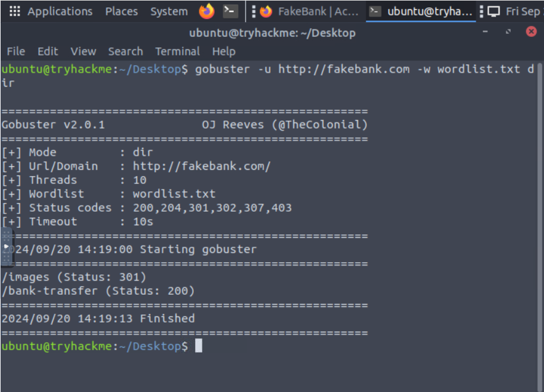This screenshot has height=392, width=544.
Task: Open the Search menu
Action: [x=126, y=51]
